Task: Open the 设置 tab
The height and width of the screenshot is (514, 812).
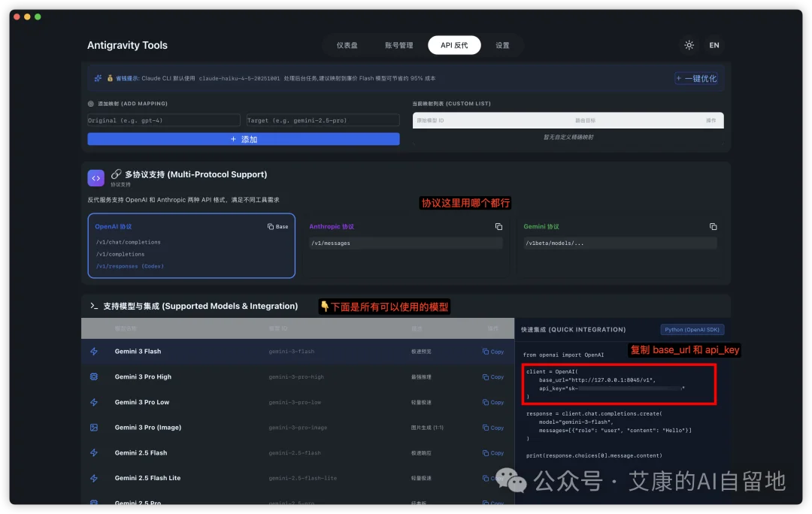Action: pyautogui.click(x=501, y=45)
